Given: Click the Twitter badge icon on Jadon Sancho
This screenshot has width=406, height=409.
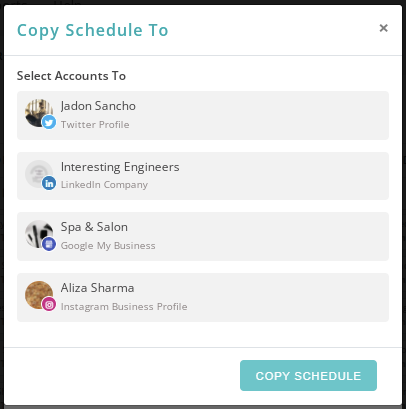Looking at the screenshot, I should pos(49,123).
